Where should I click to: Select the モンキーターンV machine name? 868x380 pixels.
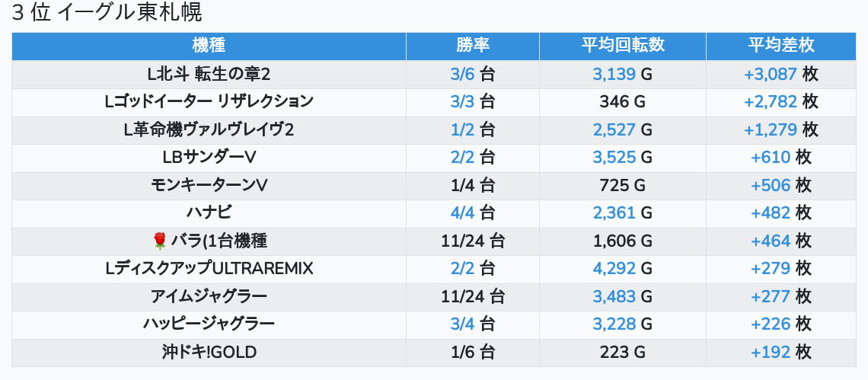(x=209, y=185)
